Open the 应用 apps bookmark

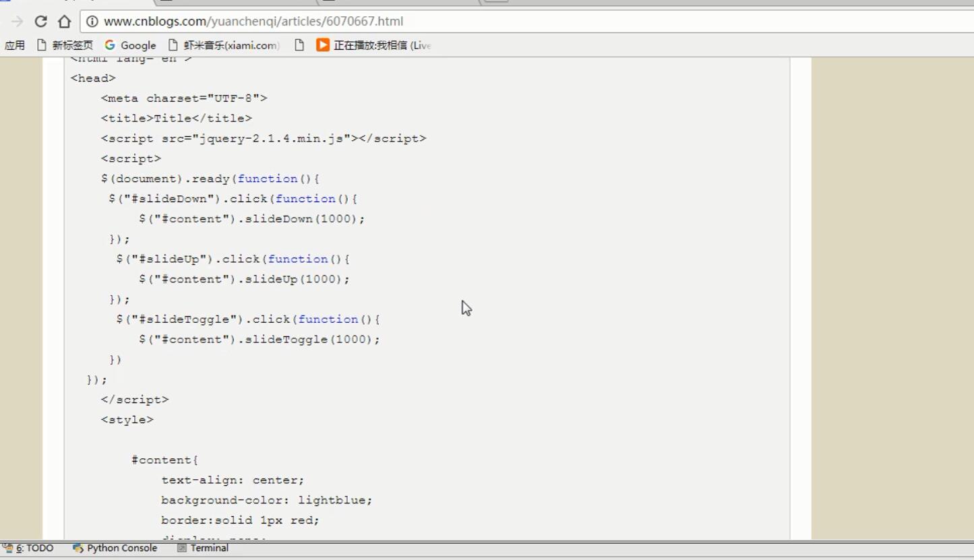coord(15,45)
